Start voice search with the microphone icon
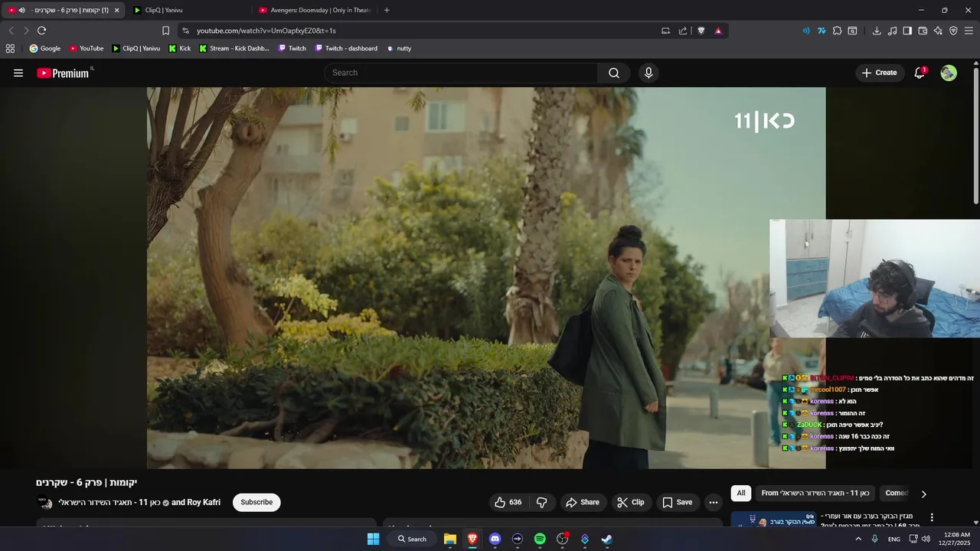Screen dimensions: 980x551 point(648,73)
